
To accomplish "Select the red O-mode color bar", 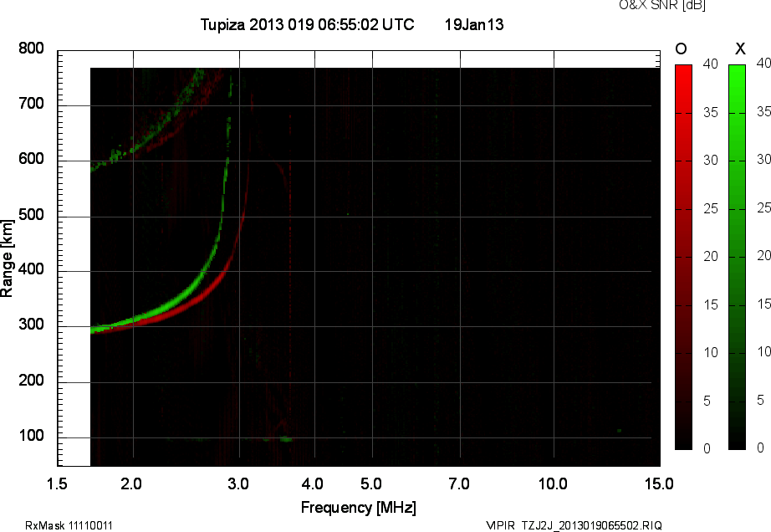I will click(x=683, y=257).
